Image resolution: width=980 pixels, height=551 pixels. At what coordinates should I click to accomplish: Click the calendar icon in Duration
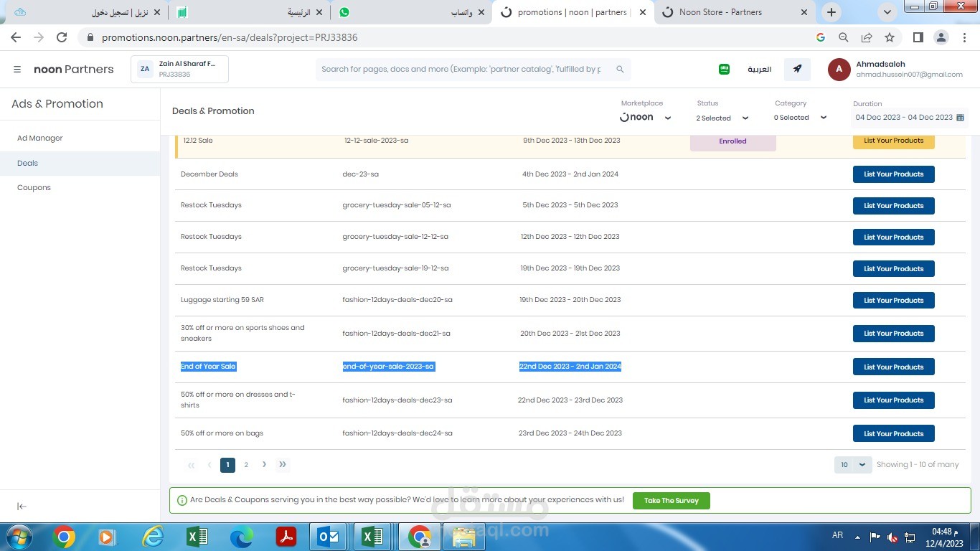961,118
